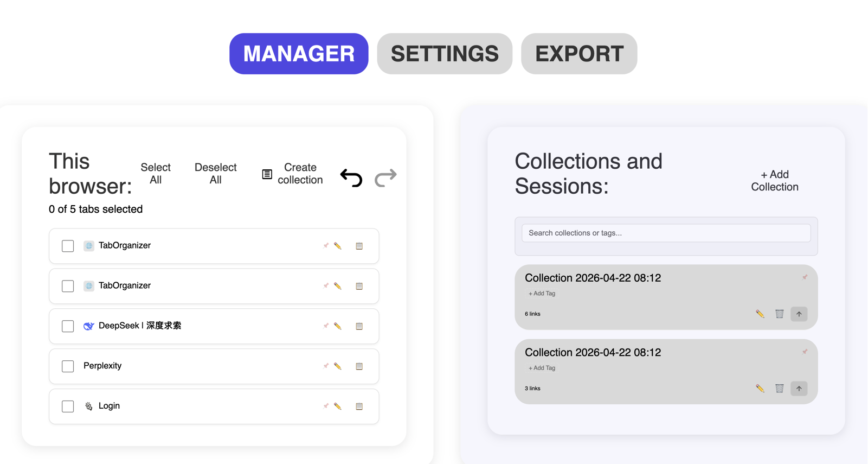The width and height of the screenshot is (868, 464).
Task: Create collection from selected tabs
Action: click(293, 174)
